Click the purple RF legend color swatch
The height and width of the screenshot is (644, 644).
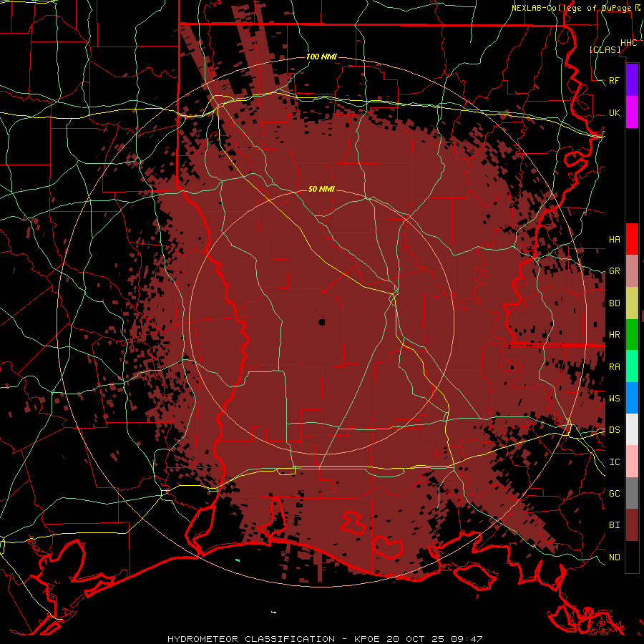(x=632, y=80)
